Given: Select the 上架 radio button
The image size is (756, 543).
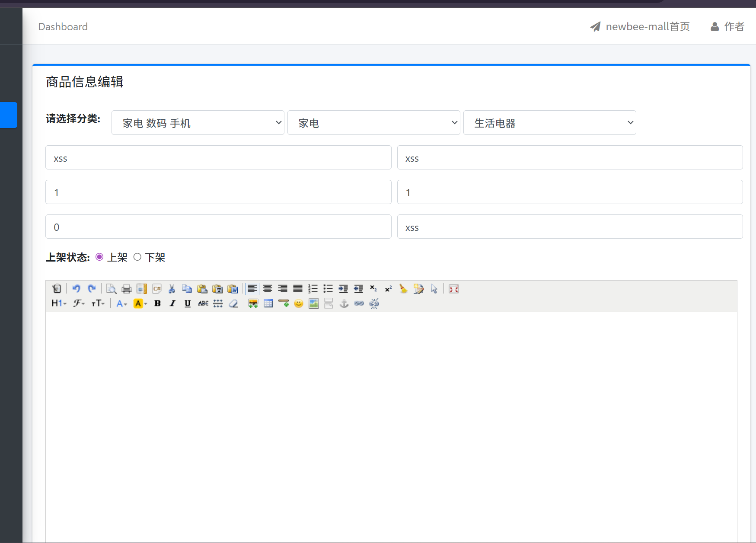Looking at the screenshot, I should (x=99, y=257).
